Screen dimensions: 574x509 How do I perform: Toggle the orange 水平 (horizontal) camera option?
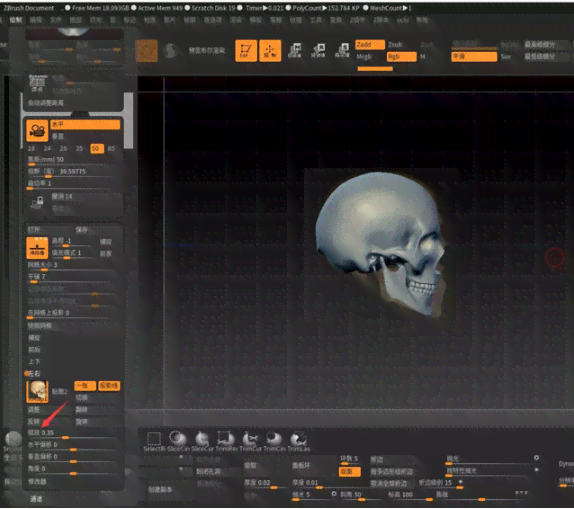point(85,125)
